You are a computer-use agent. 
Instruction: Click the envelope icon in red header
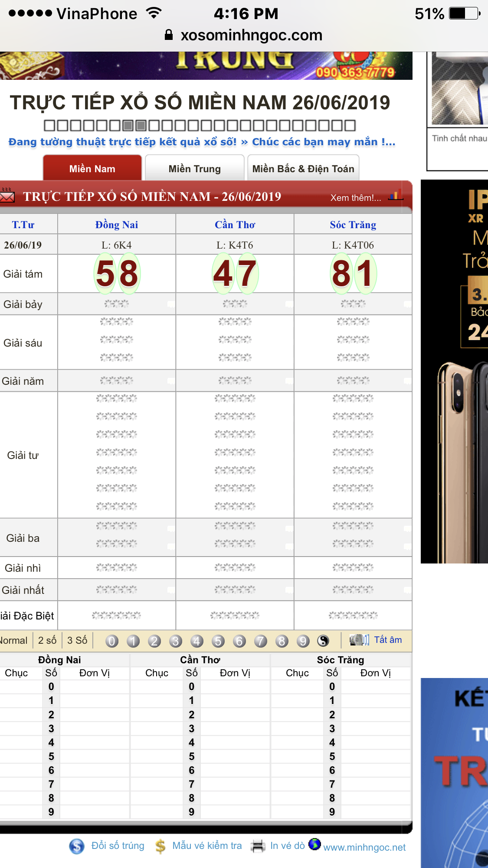(x=7, y=197)
